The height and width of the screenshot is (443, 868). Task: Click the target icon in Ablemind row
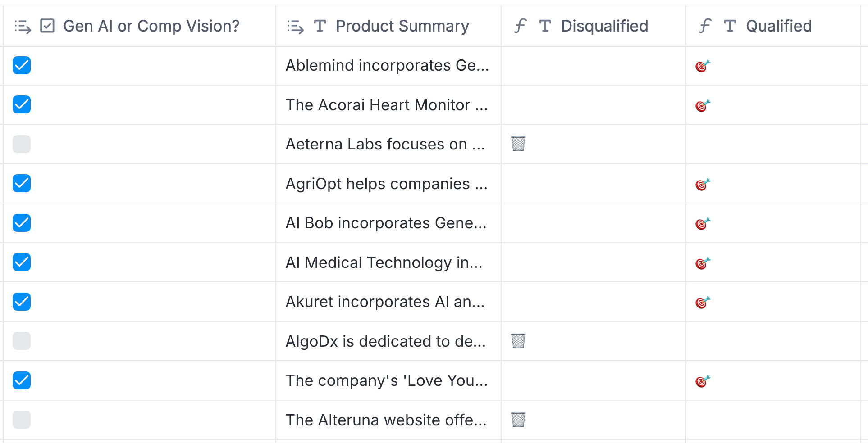(702, 66)
